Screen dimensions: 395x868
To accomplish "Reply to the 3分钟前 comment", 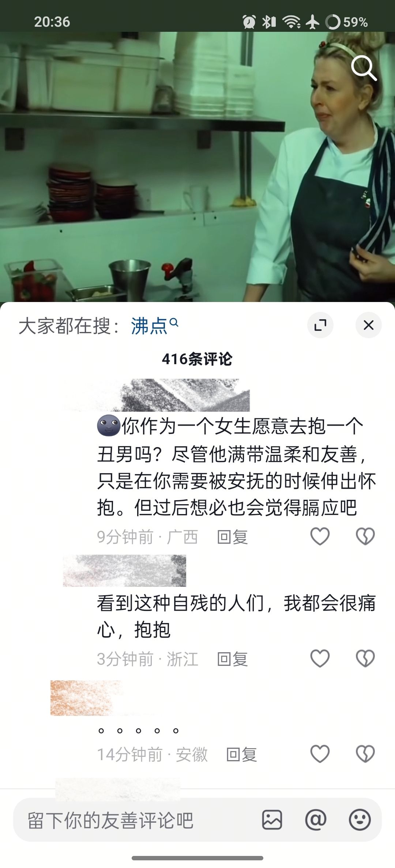I will (232, 659).
